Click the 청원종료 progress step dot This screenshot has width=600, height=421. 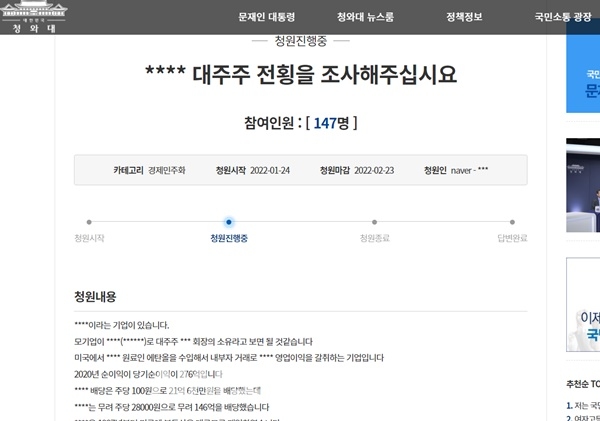pos(374,222)
